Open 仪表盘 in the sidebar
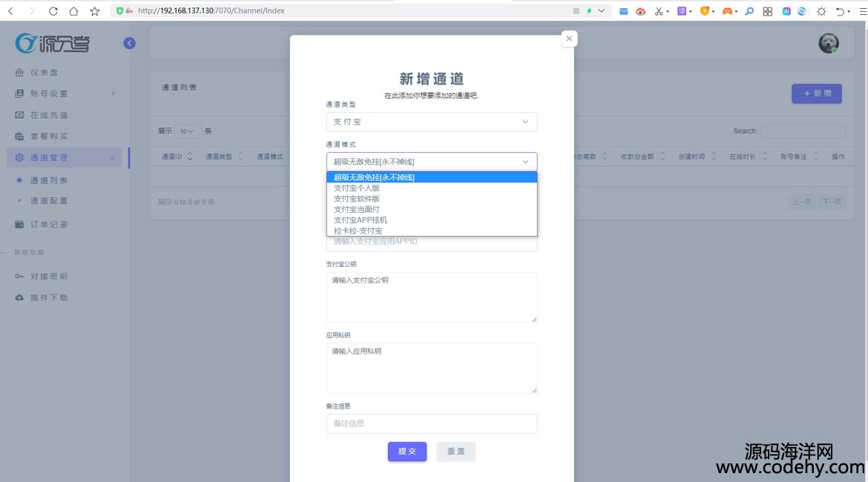 pyautogui.click(x=45, y=73)
